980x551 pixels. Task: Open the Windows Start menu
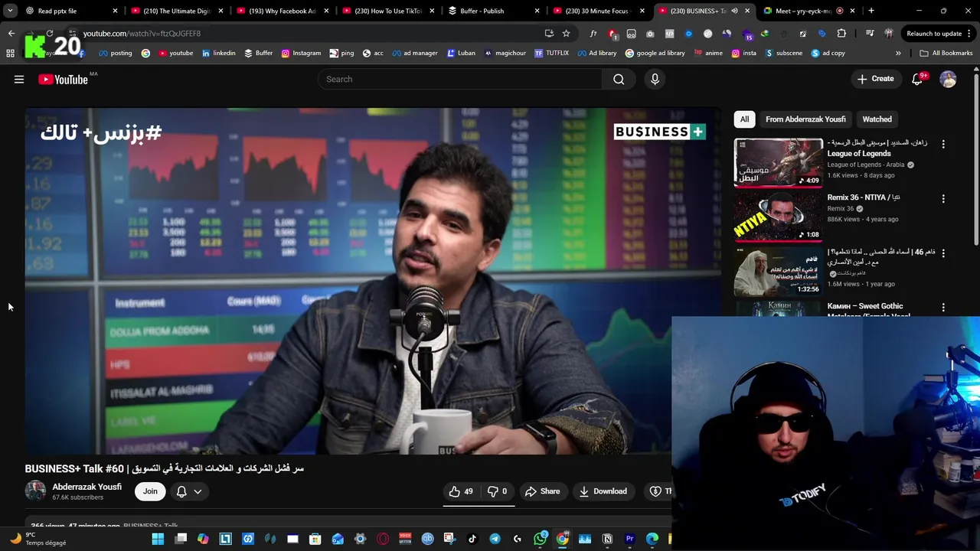(158, 539)
